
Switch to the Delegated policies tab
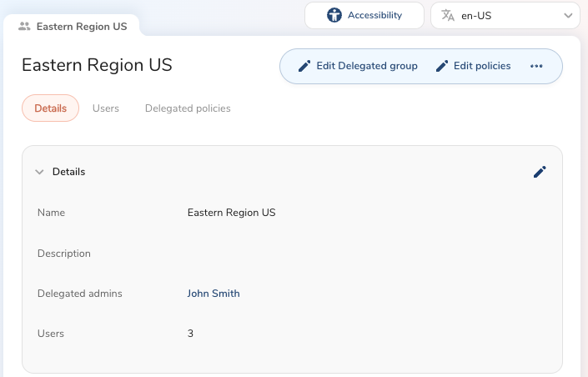click(188, 108)
